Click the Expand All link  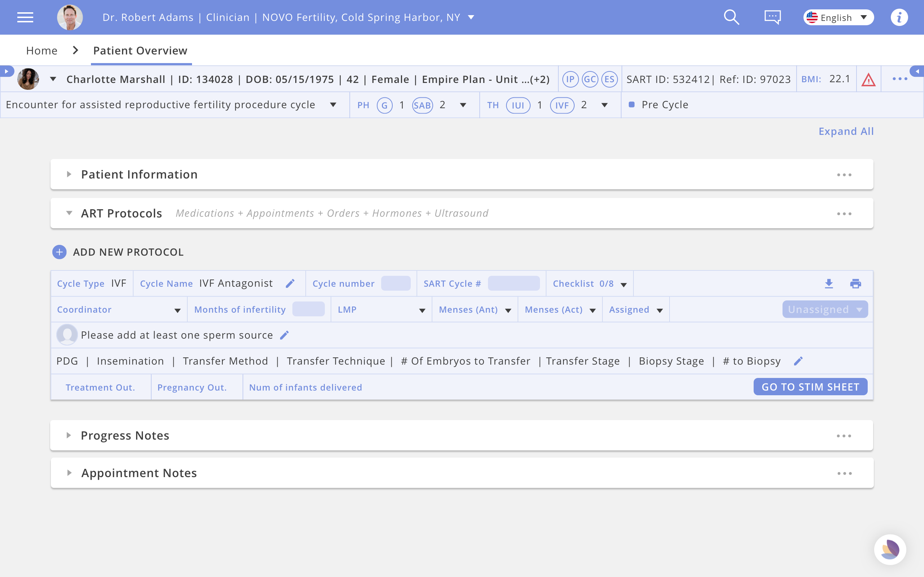(x=846, y=130)
